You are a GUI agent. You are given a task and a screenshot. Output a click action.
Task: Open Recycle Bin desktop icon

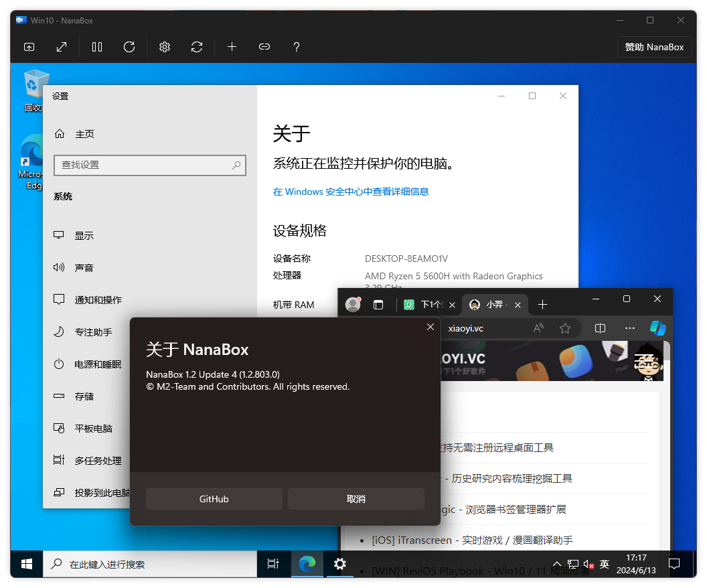34,91
